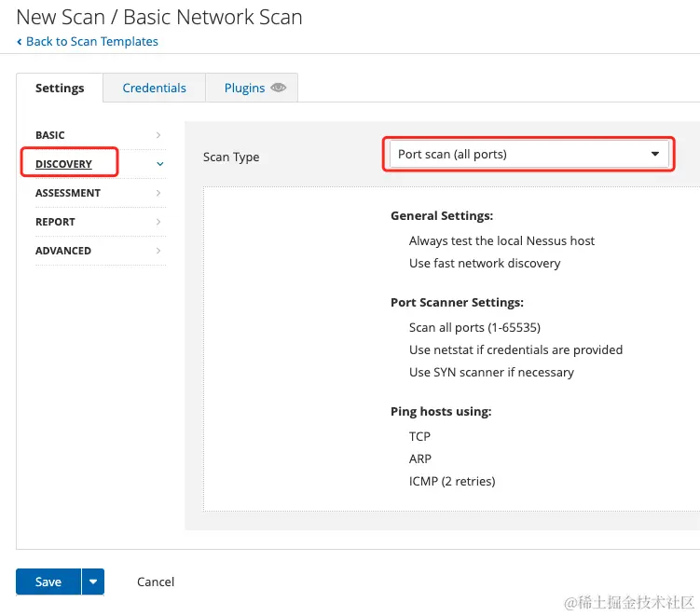The width and height of the screenshot is (700, 616).
Task: Click 'Scan all ports (1-65535)' text
Action: [474, 328]
